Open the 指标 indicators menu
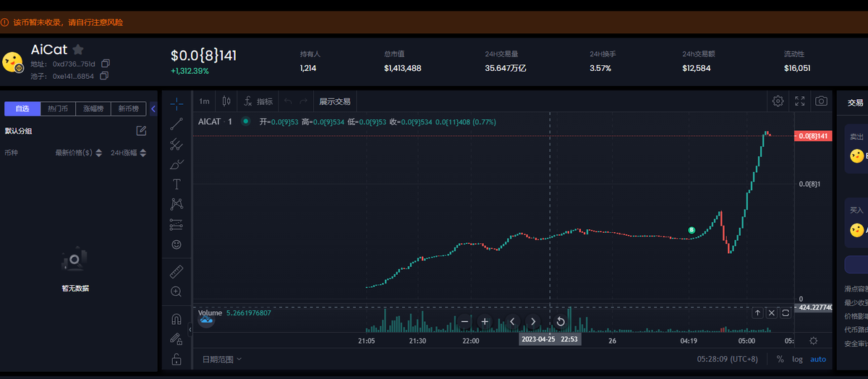Viewport: 868px width, 379px height. point(259,101)
